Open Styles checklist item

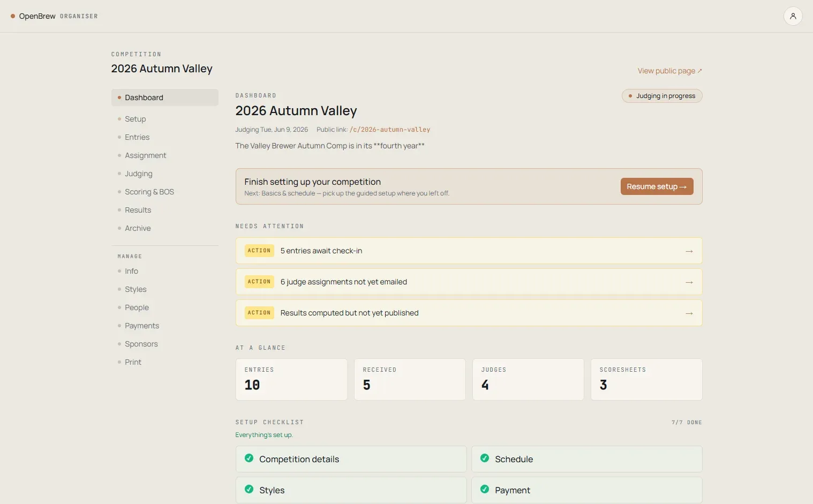pyautogui.click(x=351, y=490)
